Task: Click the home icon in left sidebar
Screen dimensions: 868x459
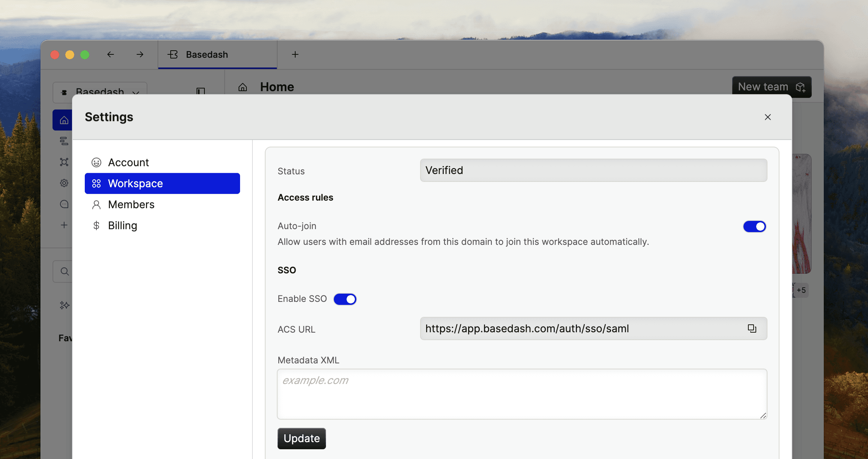Action: (64, 120)
